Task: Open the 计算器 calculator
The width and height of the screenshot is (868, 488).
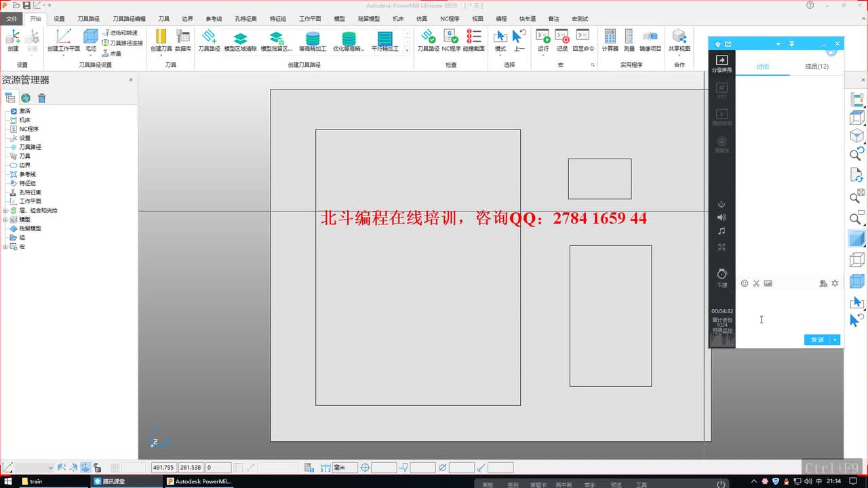Action: coord(610,40)
